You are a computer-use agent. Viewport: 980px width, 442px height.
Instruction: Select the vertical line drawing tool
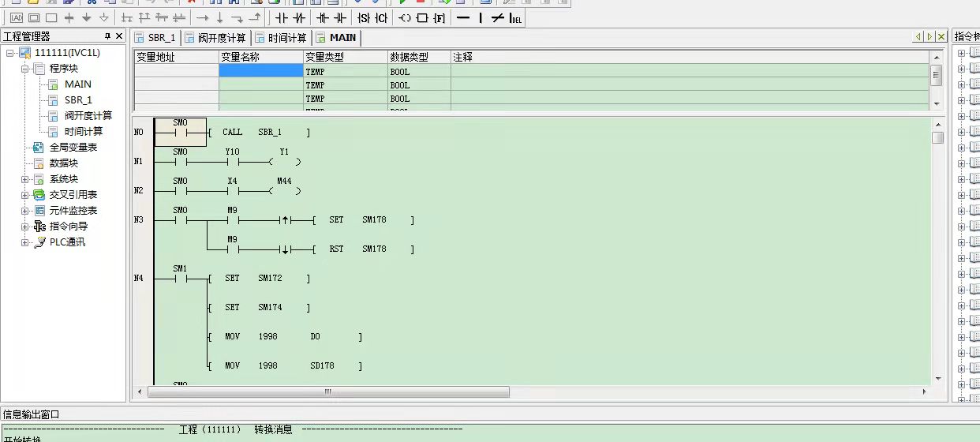[x=481, y=17]
